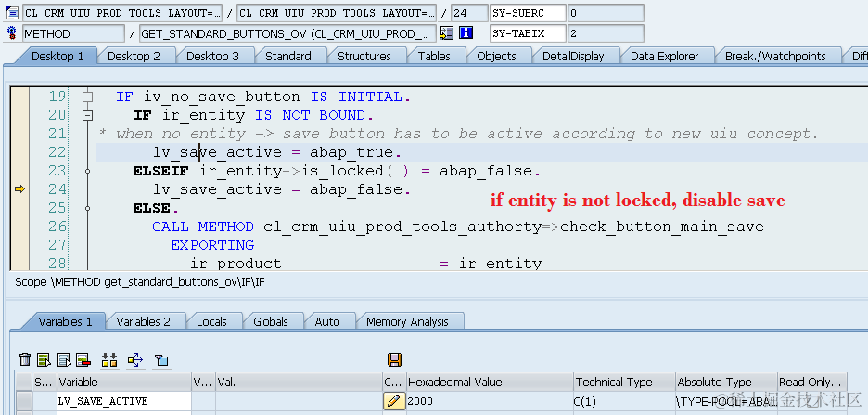Click the icon with two down arrows
Screen dimensions: 868x415
[x=109, y=359]
